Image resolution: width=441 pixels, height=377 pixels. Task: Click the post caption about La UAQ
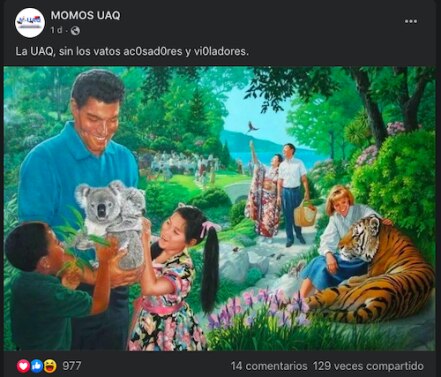[132, 52]
